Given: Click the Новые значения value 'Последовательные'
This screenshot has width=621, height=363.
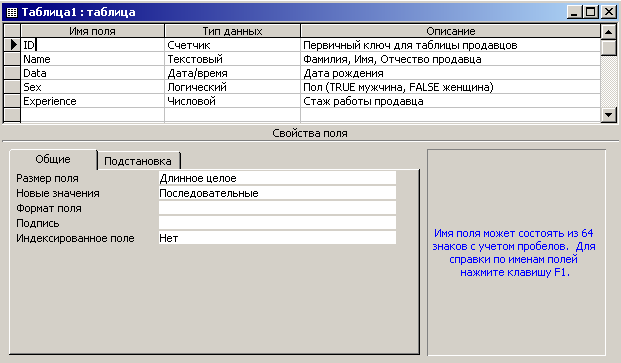Looking at the screenshot, I should 277,193.
